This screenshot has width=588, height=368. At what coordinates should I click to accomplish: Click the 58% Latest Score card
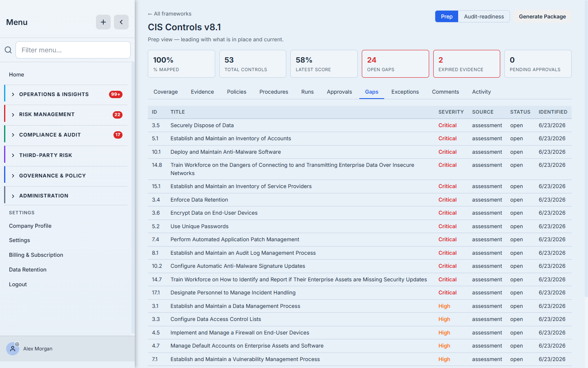(324, 64)
